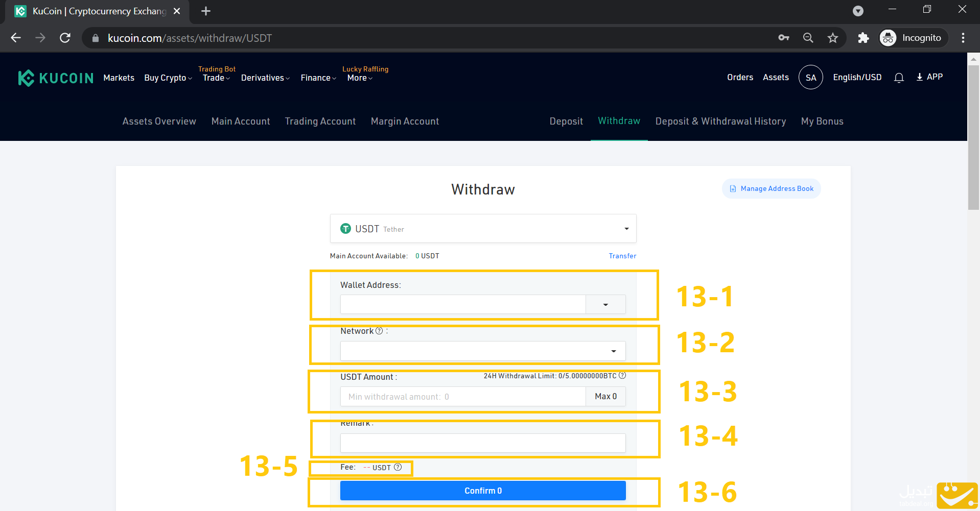Expand the Finance menu
Screen dimensions: 980x511
coord(318,78)
